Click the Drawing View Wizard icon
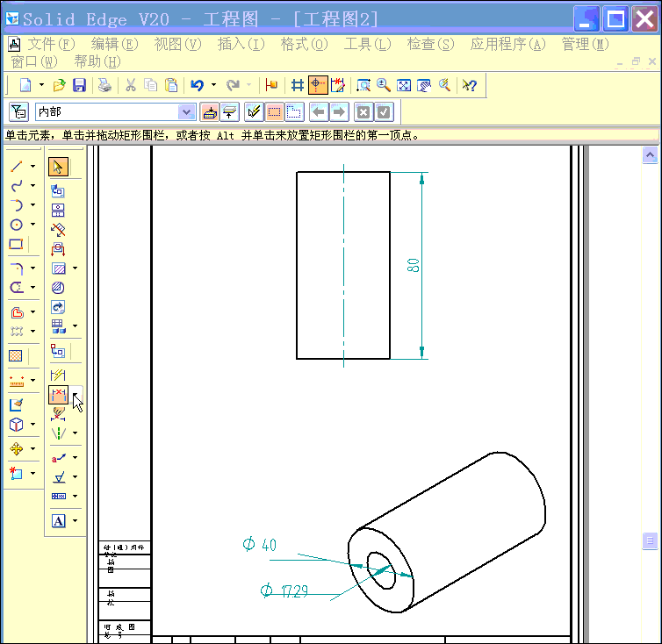Viewport: 662px width, 644px height. coord(58,190)
